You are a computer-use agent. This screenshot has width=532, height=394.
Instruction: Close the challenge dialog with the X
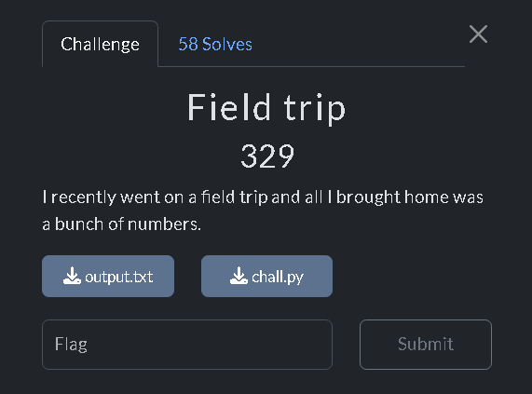click(478, 34)
